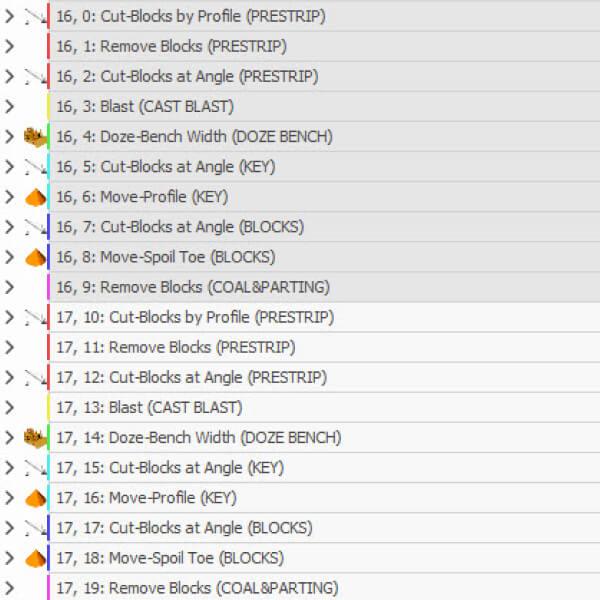Select step 17, 15: Cut-Blocks at Angle (KEY)
Image resolution: width=600 pixels, height=600 pixels.
[169, 468]
